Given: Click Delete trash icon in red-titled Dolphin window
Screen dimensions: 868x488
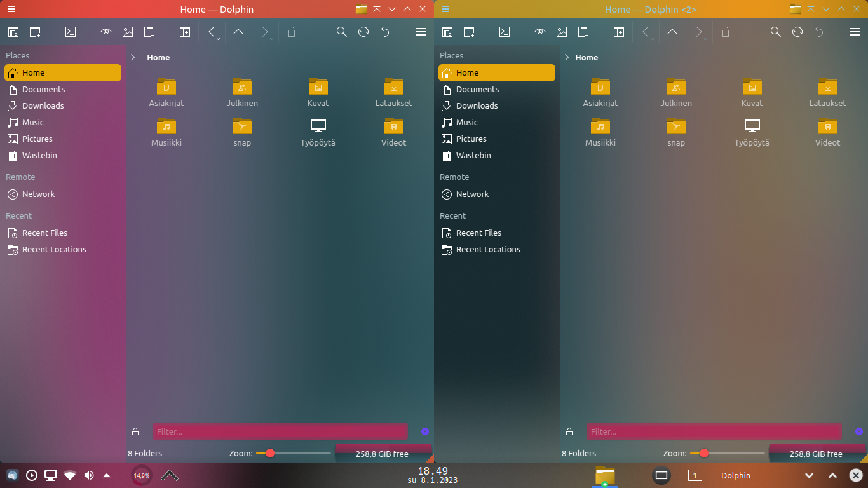Looking at the screenshot, I should coord(292,32).
